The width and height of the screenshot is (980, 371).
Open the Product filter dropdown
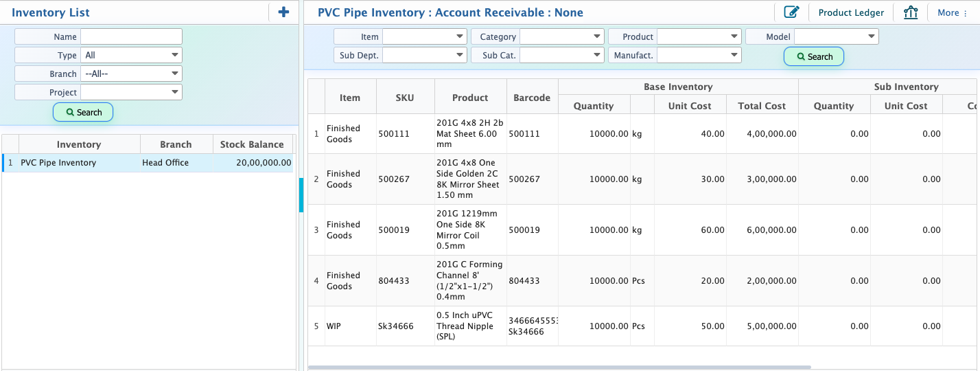699,36
